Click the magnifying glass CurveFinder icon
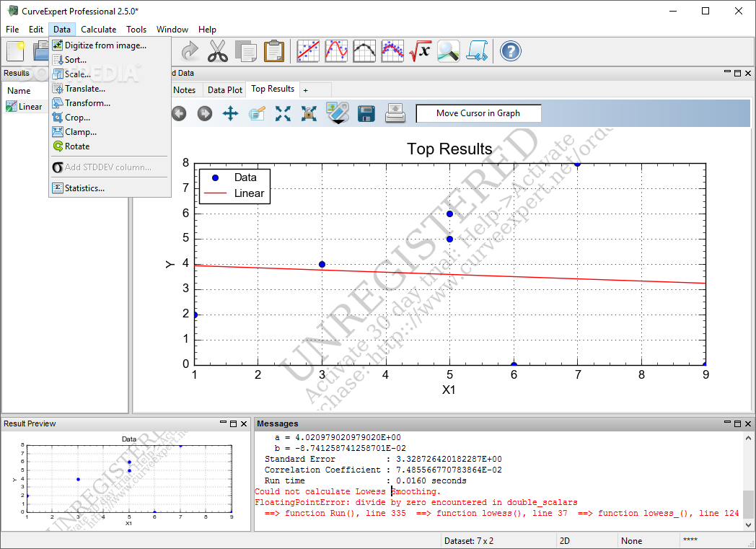This screenshot has height=549, width=756. [x=449, y=51]
